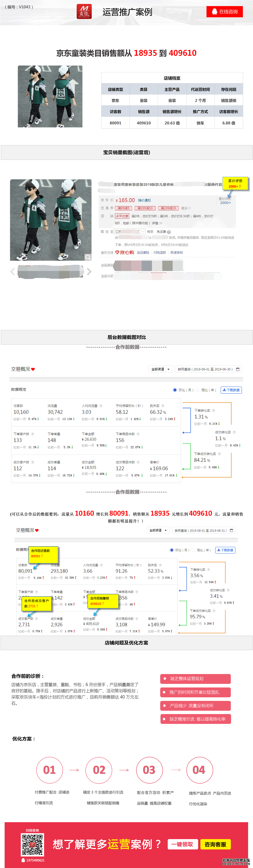Click the help icon next to 下单客户数 above 133
The image size is (253, 868).
32,434
